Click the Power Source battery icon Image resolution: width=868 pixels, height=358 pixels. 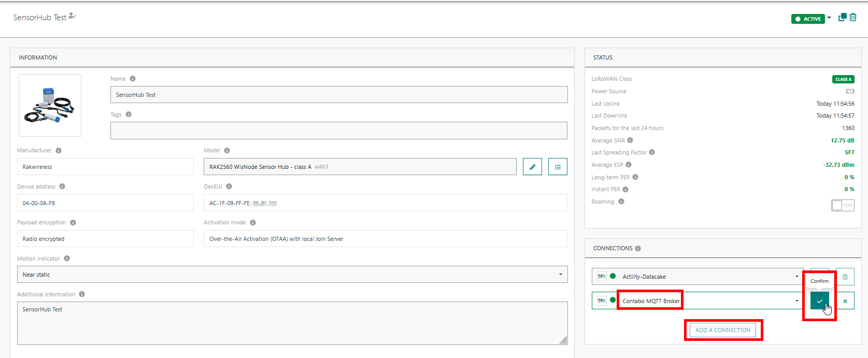[850, 91]
